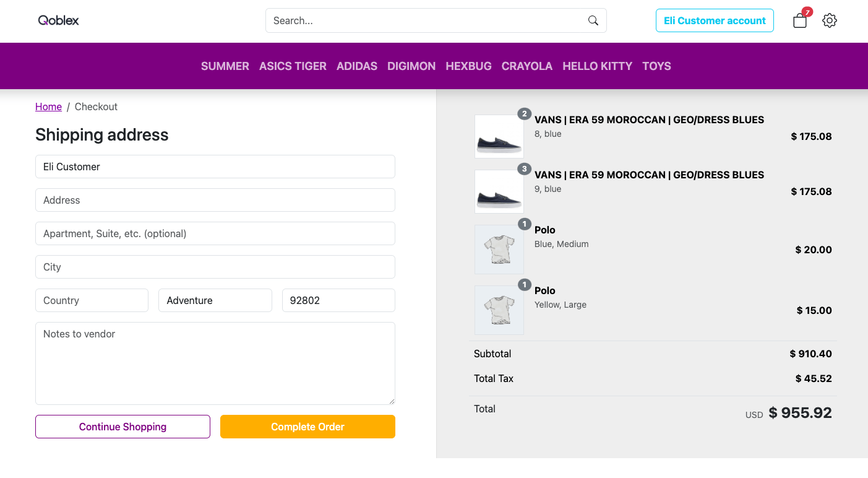Click the Country field
Viewport: 868px width, 478px height.
(x=92, y=300)
